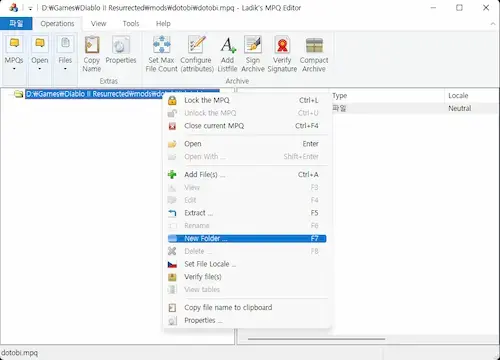Image resolution: width=500 pixels, height=360 pixels.
Task: Collapse the ribbon with the chevron
Action: (x=493, y=24)
